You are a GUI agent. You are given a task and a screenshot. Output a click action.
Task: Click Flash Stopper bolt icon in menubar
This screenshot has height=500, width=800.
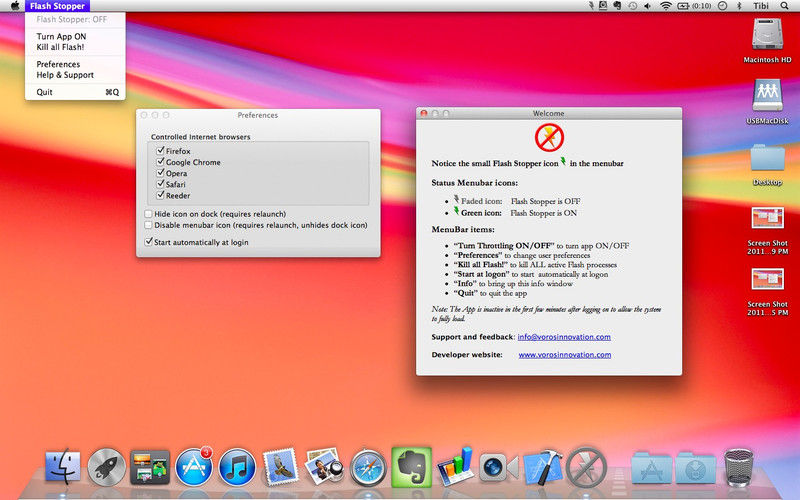coord(591,6)
